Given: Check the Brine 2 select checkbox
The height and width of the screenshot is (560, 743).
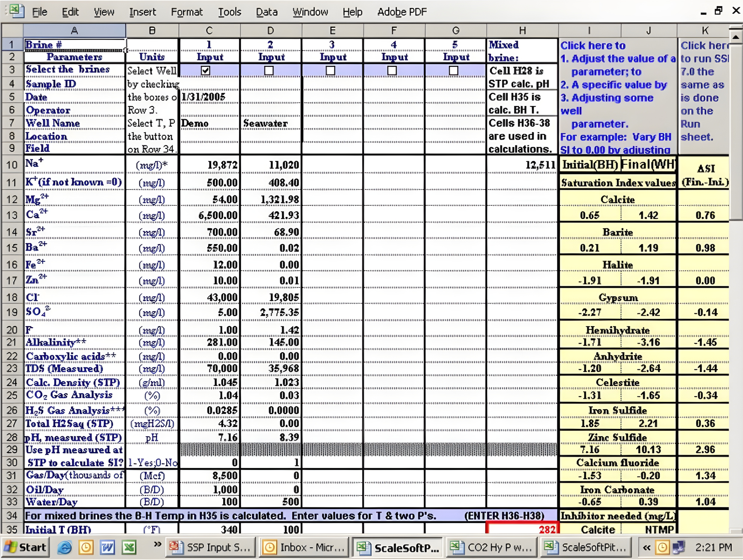Looking at the screenshot, I should tap(269, 70).
